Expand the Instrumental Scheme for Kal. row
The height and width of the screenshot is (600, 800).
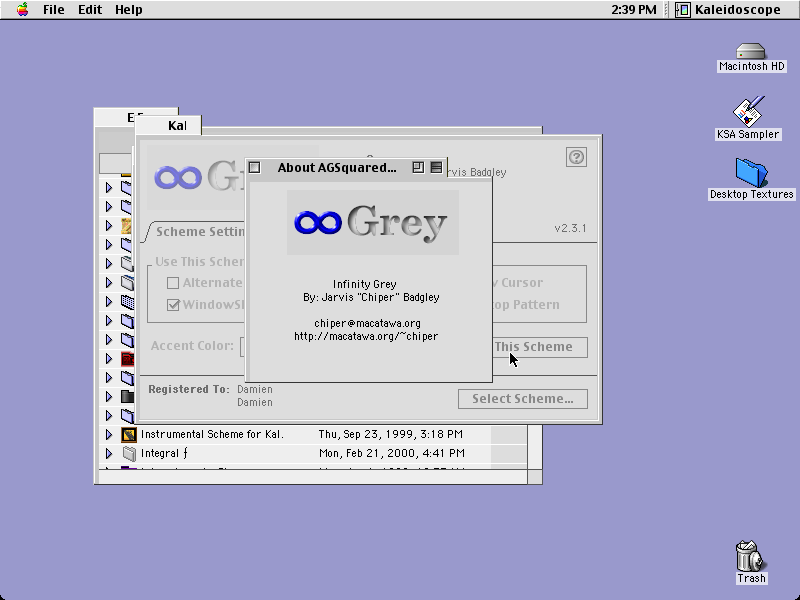click(x=109, y=435)
